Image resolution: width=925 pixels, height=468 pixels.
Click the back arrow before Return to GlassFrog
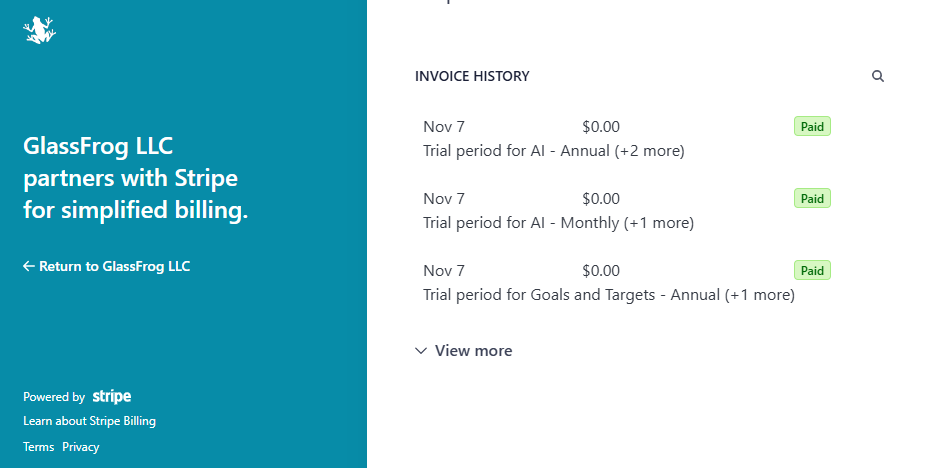pos(29,267)
